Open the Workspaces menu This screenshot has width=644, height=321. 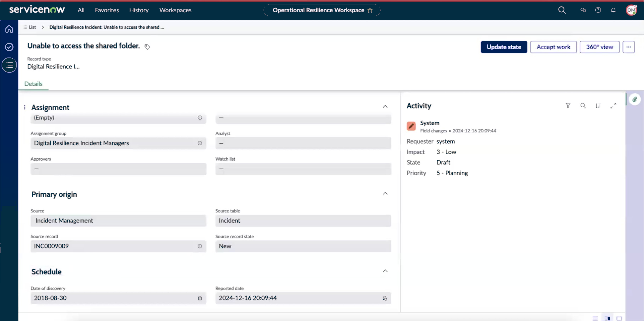point(175,10)
